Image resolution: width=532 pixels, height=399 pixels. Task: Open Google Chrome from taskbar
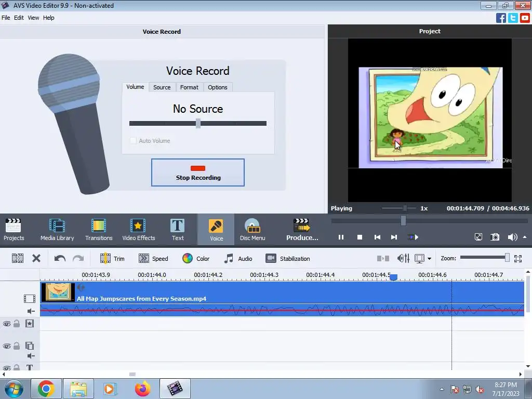[x=46, y=389]
